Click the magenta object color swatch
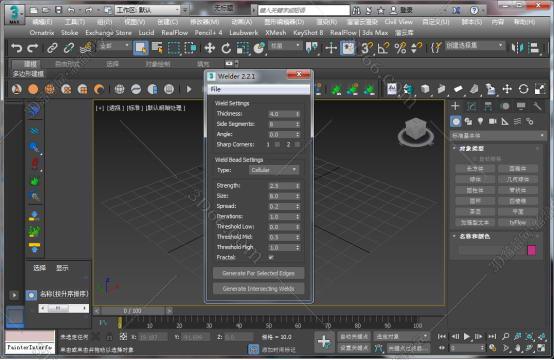 point(532,250)
